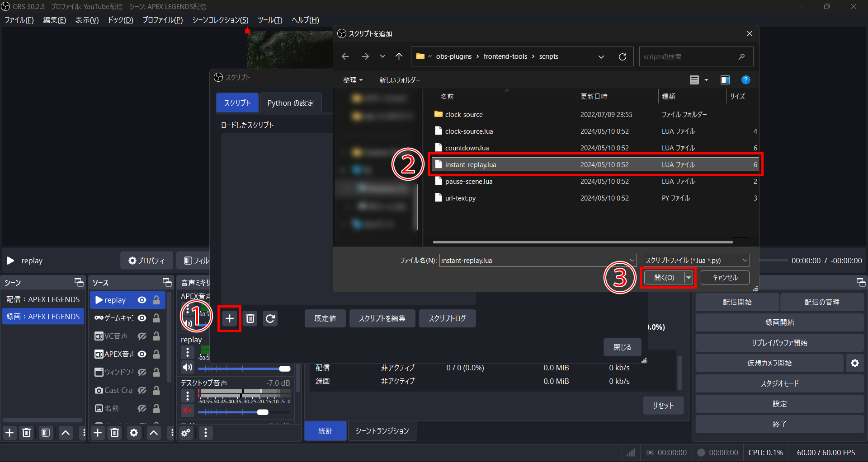
Task: Click 開く to open the script
Action: point(664,277)
